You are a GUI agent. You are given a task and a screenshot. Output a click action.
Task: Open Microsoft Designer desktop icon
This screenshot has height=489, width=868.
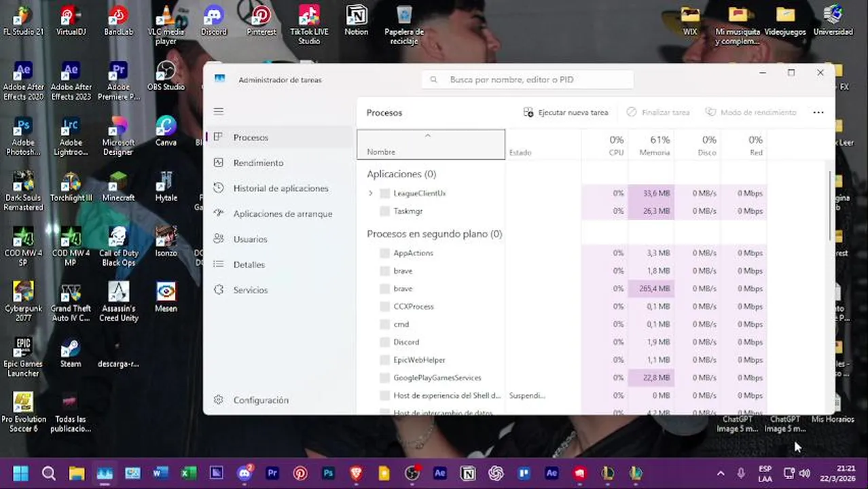(x=118, y=137)
